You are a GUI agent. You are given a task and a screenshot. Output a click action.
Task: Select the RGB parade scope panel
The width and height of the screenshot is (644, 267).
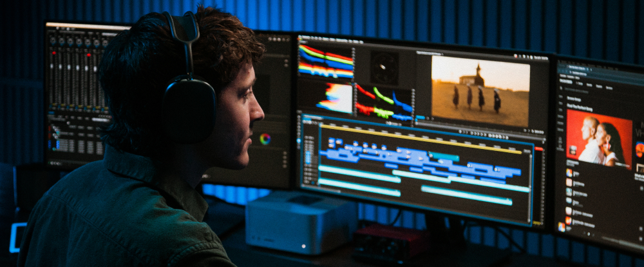click(x=326, y=61)
